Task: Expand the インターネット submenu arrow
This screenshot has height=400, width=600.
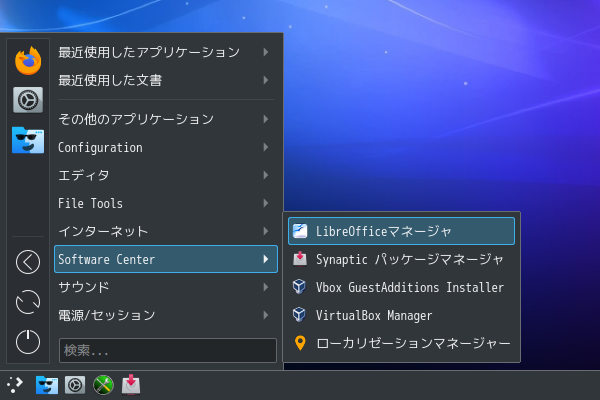Action: (266, 231)
